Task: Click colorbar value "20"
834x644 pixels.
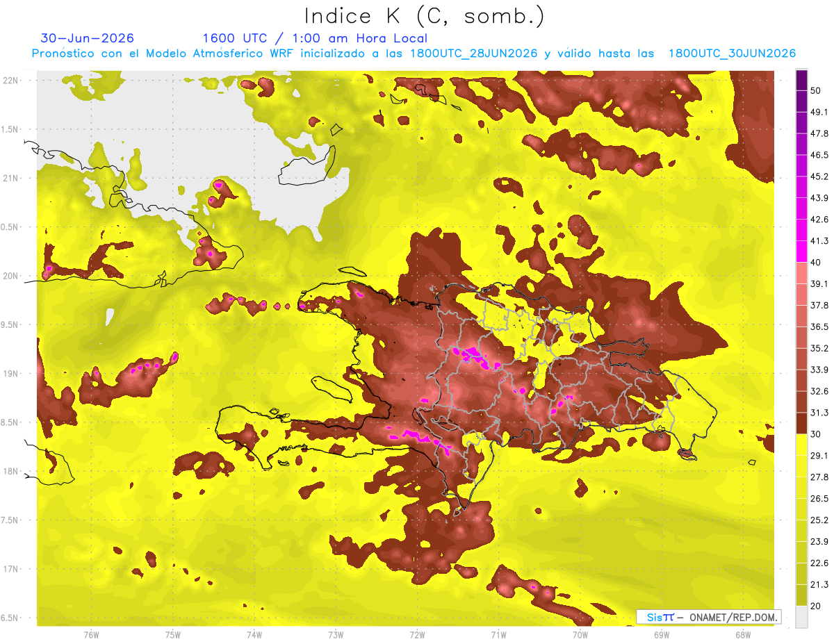Action: point(816,606)
